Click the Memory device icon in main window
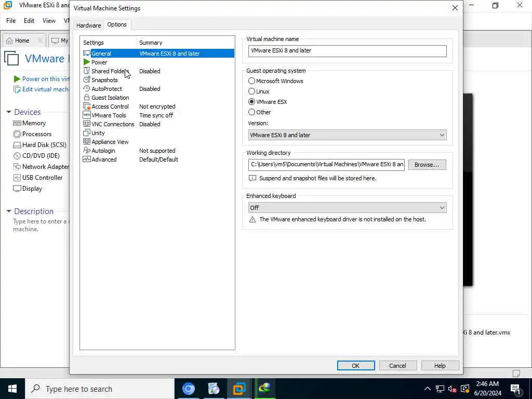The width and height of the screenshot is (532, 399). click(17, 123)
